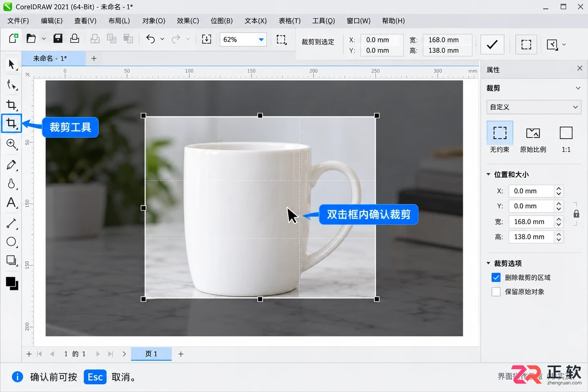Select the Freehand pen tool
This screenshot has width=588, height=392.
11,165
